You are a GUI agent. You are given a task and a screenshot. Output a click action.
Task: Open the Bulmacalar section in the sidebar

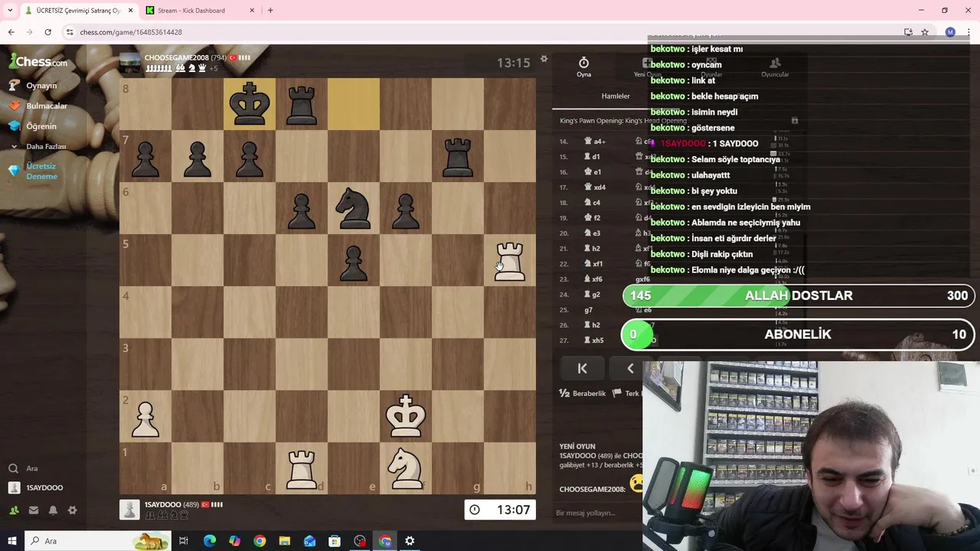point(38,106)
